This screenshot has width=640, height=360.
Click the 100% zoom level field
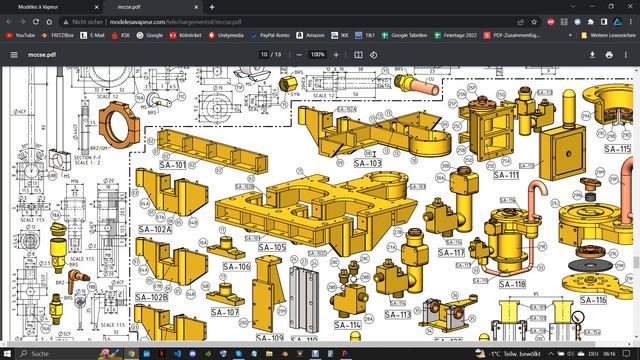coord(318,54)
